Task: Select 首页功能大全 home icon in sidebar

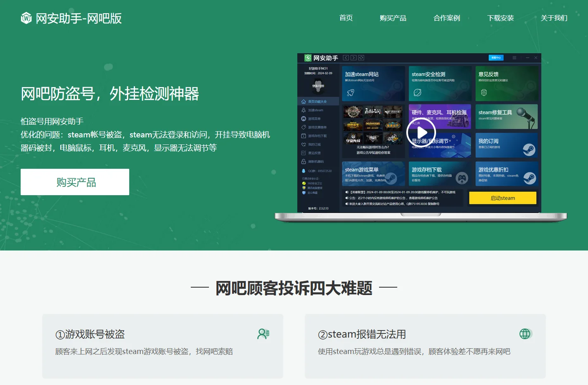Action: pos(303,102)
